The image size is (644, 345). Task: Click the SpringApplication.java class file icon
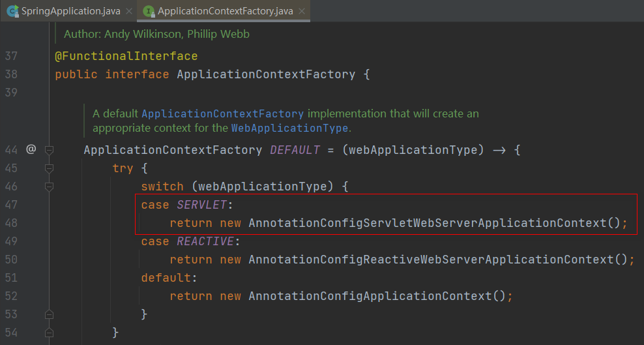point(13,11)
